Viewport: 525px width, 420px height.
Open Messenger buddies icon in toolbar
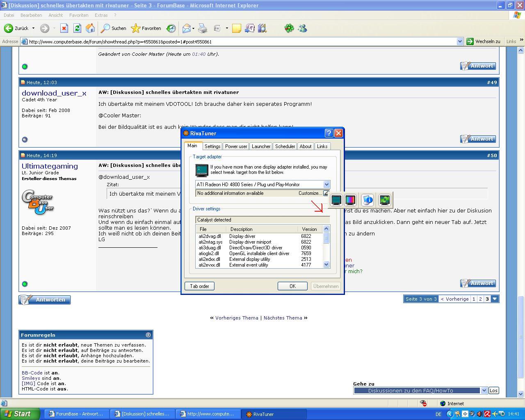[x=302, y=28]
